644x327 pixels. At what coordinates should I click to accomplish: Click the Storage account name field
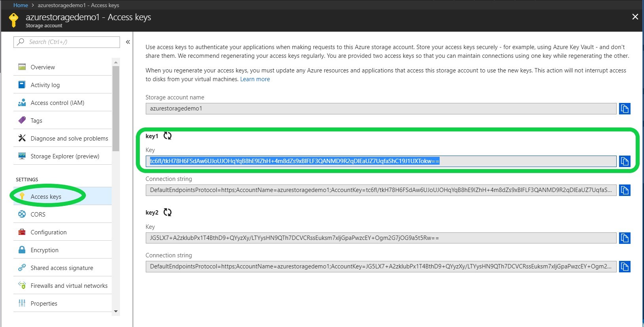381,108
